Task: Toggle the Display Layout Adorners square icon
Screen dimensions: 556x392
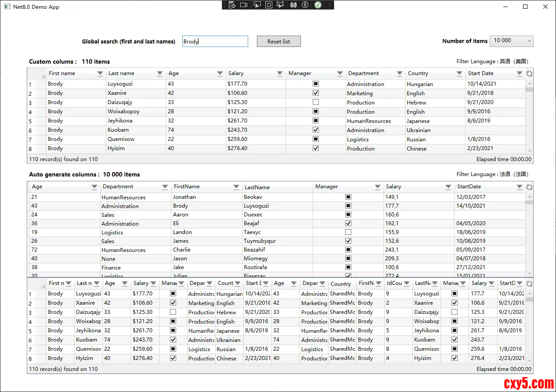Action: 268,5
